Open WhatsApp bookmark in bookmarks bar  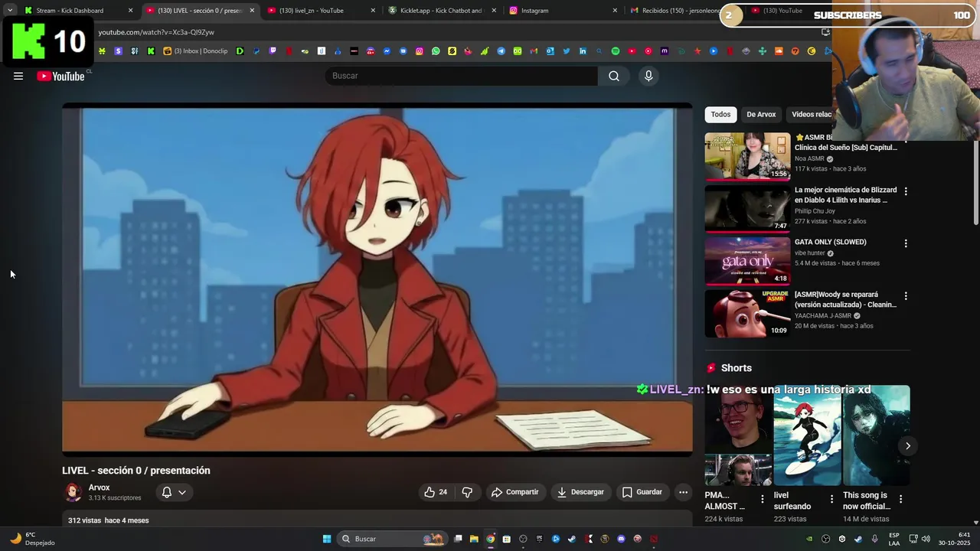point(436,51)
